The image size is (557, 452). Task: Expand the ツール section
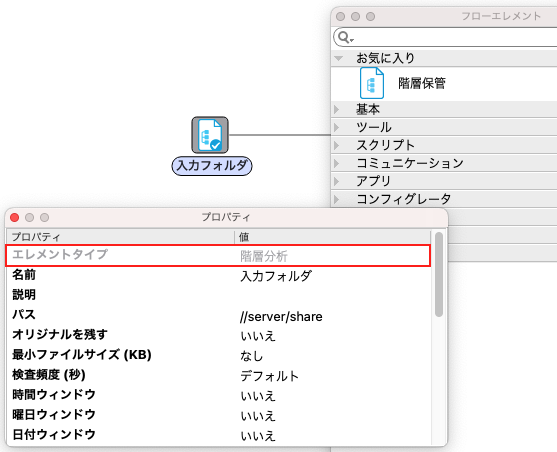[x=337, y=127]
